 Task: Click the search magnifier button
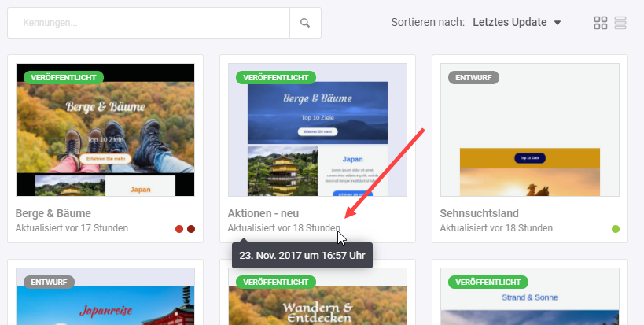305,23
